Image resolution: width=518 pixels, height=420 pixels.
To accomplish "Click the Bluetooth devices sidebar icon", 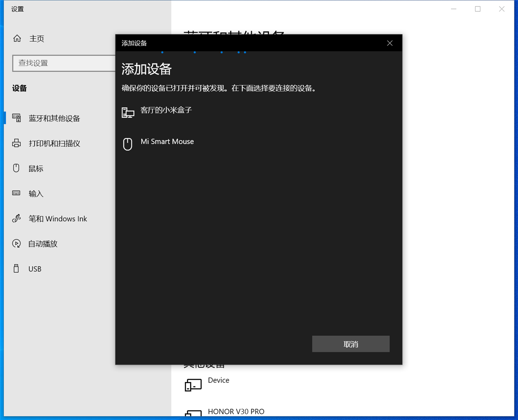I will click(x=17, y=118).
